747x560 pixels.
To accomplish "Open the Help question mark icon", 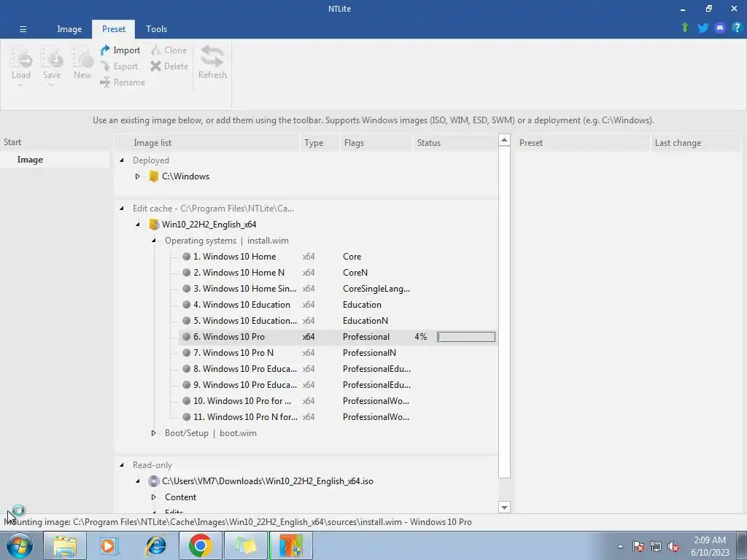I will pos(737,28).
